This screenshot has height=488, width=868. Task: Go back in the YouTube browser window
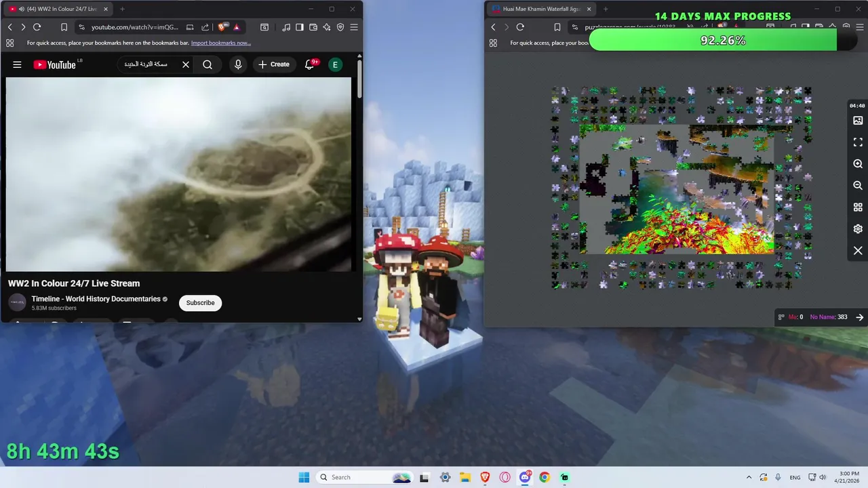10,27
